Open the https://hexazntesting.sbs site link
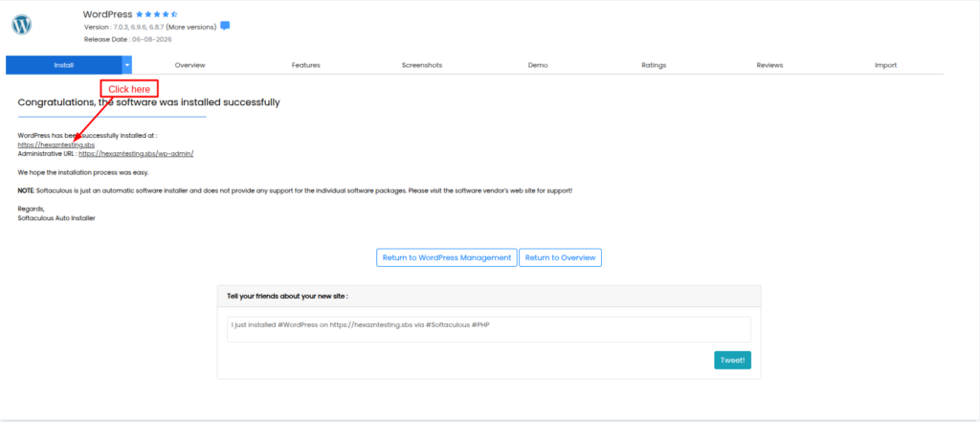This screenshot has height=422, width=980. pos(56,144)
